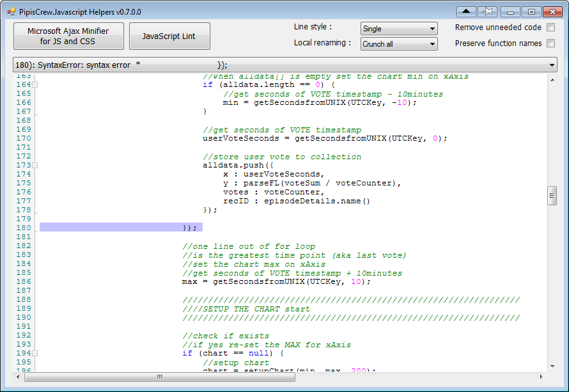Click '//check if exists' comment

(x=226, y=335)
